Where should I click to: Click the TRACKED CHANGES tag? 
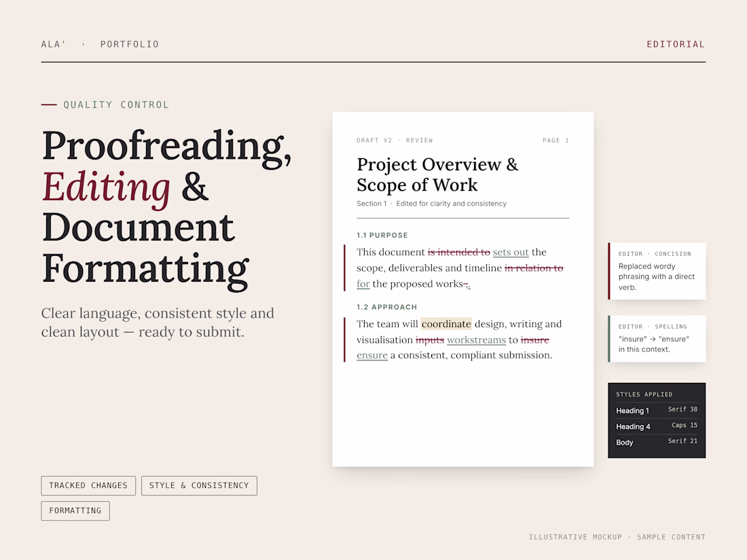[88, 485]
